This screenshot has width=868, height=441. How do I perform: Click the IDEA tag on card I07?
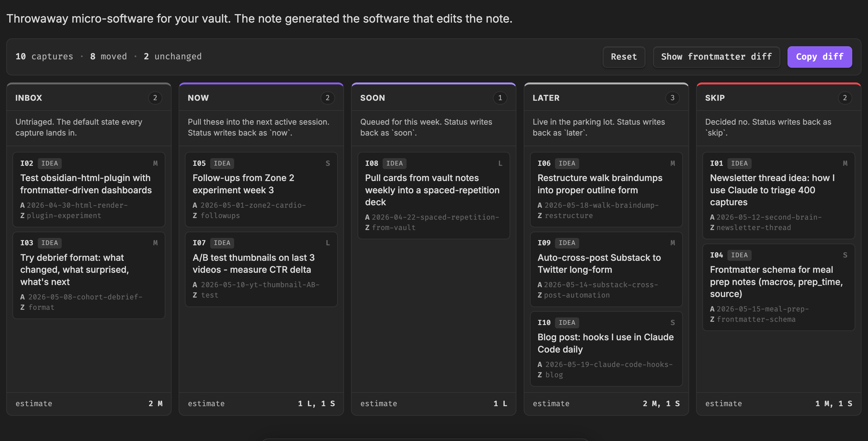click(222, 243)
